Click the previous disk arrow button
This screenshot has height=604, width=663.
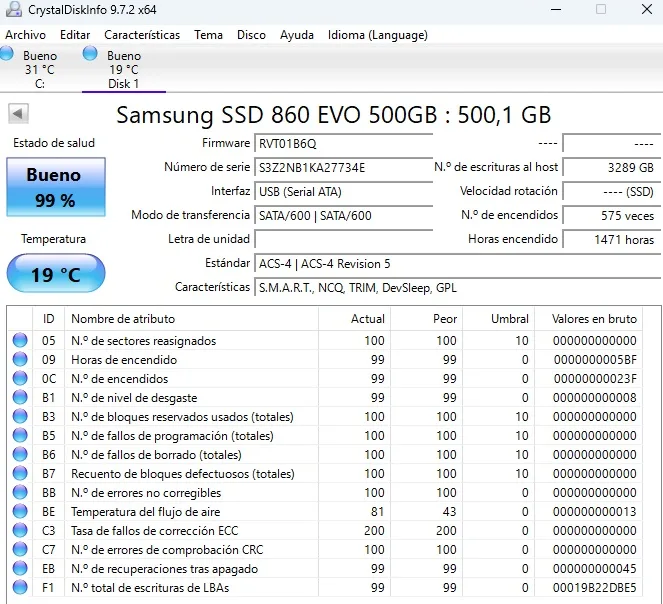point(18,113)
